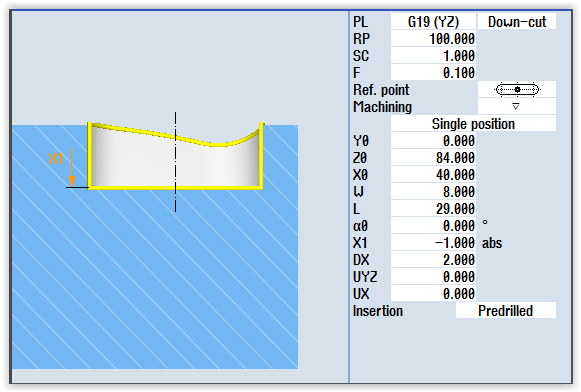
Task: Click the orange X1 depth arrow
Action: pyautogui.click(x=72, y=167)
